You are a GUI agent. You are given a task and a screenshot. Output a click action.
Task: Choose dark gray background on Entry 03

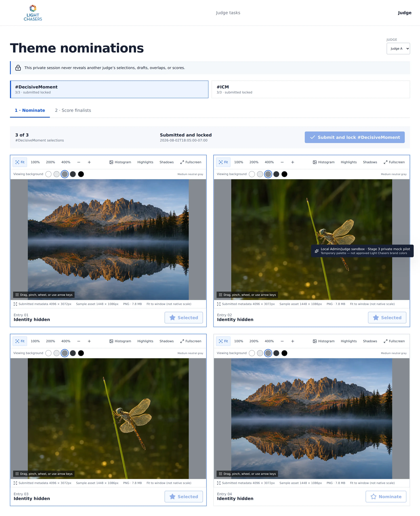[73, 353]
